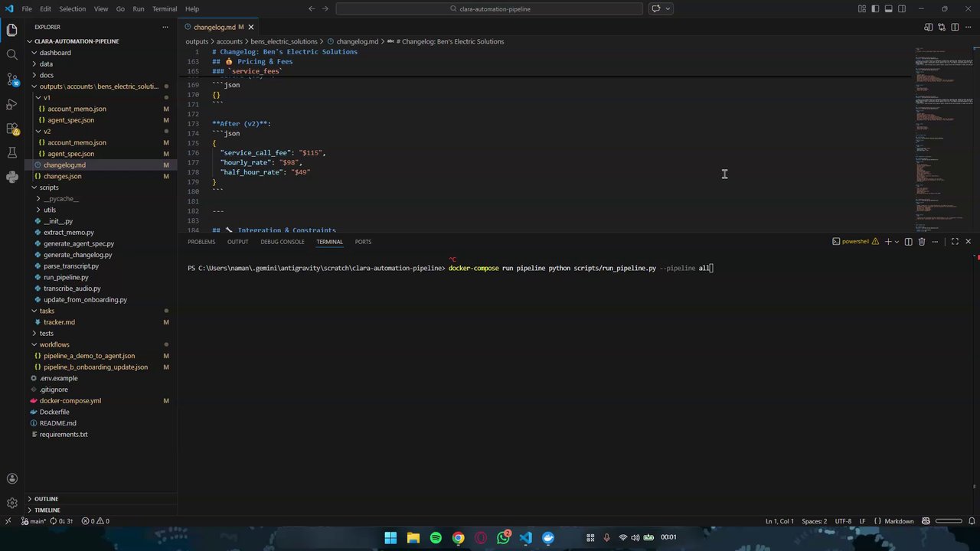Open the Search view in the activity bar
The height and width of the screenshot is (551, 980).
(x=11, y=54)
